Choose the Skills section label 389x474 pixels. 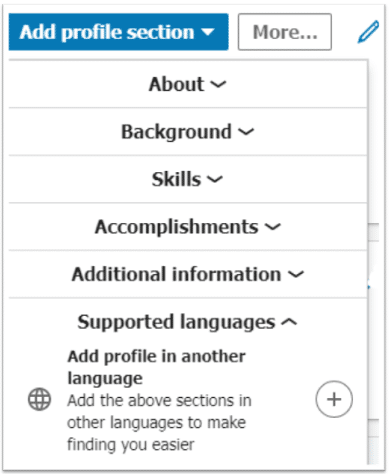click(x=176, y=179)
